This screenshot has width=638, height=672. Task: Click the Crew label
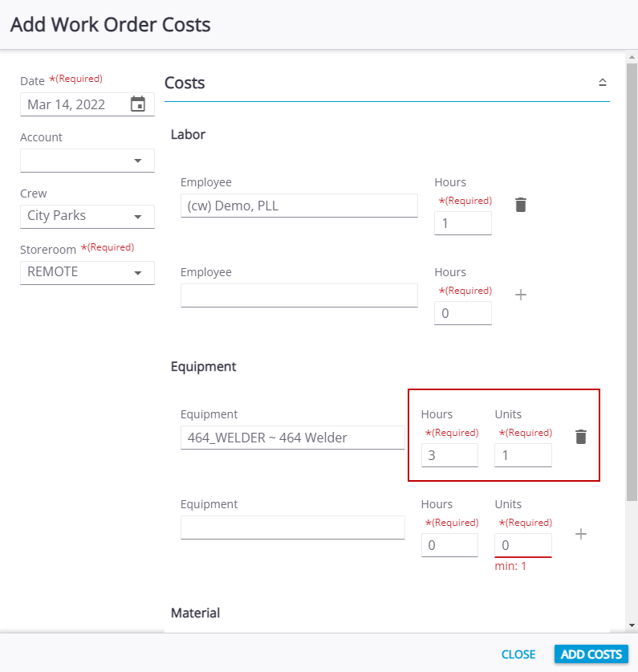coord(34,193)
